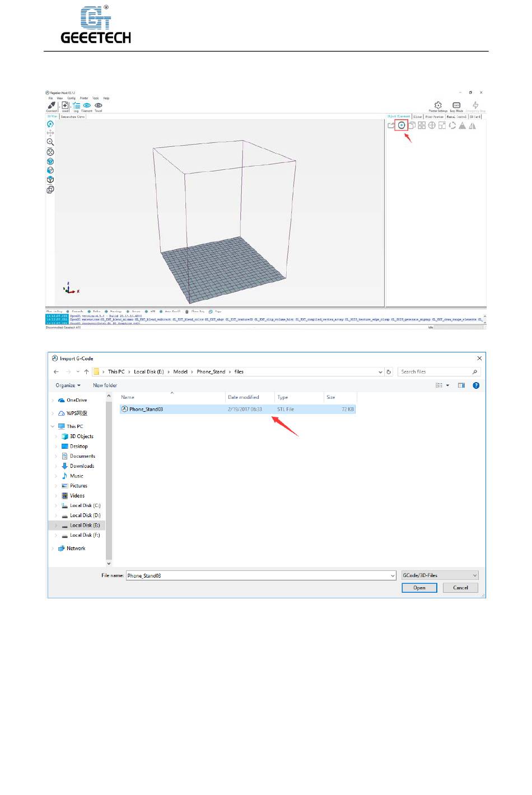Toggle Filament visibility eye icon

tap(87, 105)
